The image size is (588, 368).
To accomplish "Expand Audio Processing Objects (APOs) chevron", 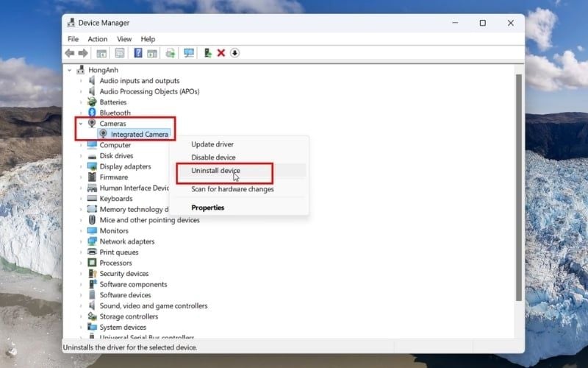I will pos(81,91).
